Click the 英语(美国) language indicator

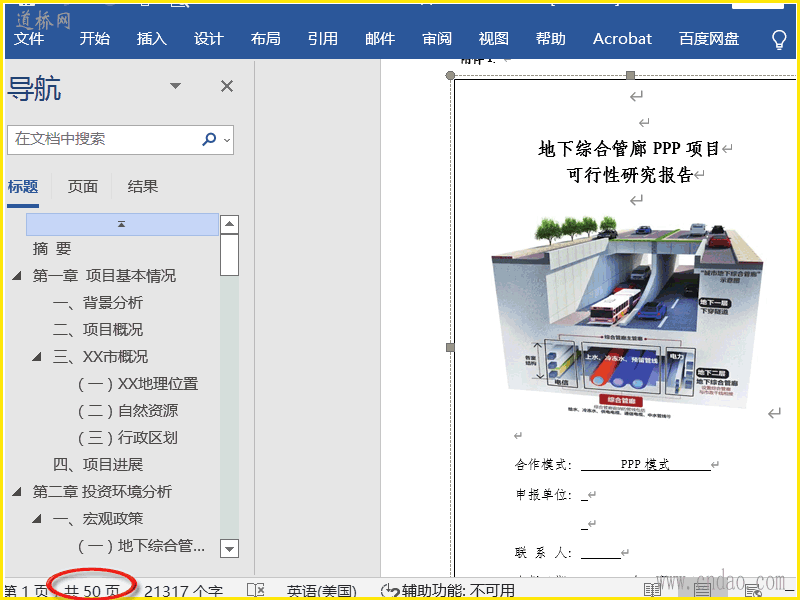point(321,591)
